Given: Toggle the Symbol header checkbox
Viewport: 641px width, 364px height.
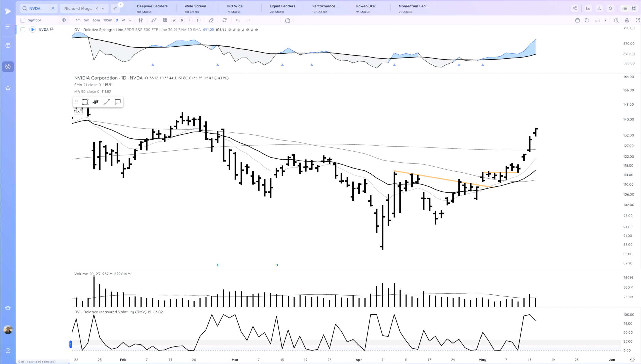Looking at the screenshot, I should (x=23, y=20).
